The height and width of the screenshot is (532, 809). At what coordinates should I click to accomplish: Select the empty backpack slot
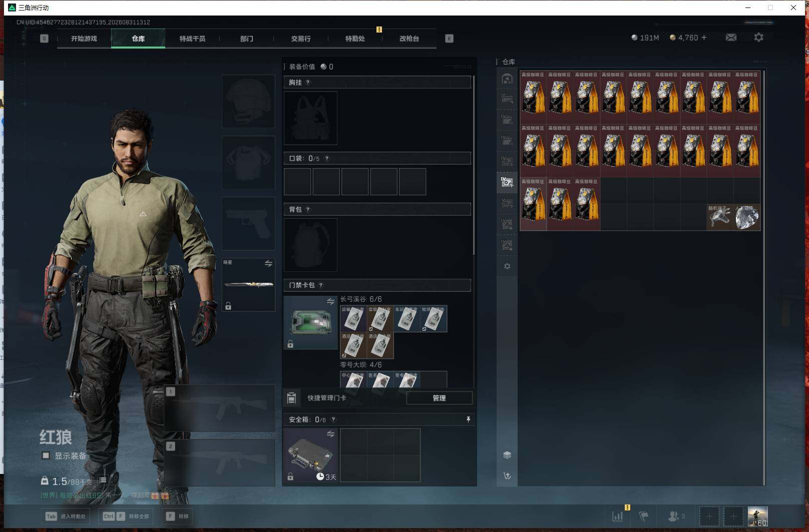point(310,245)
